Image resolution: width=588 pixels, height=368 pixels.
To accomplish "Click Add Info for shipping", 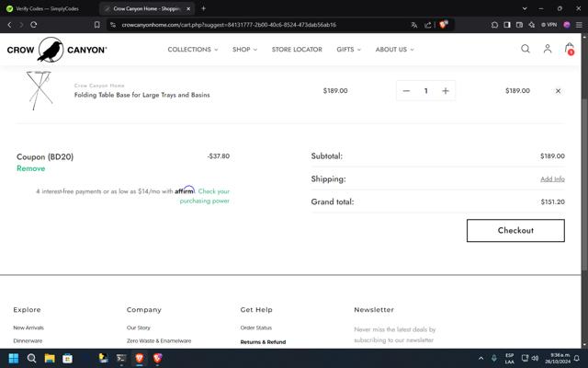I will pyautogui.click(x=552, y=179).
